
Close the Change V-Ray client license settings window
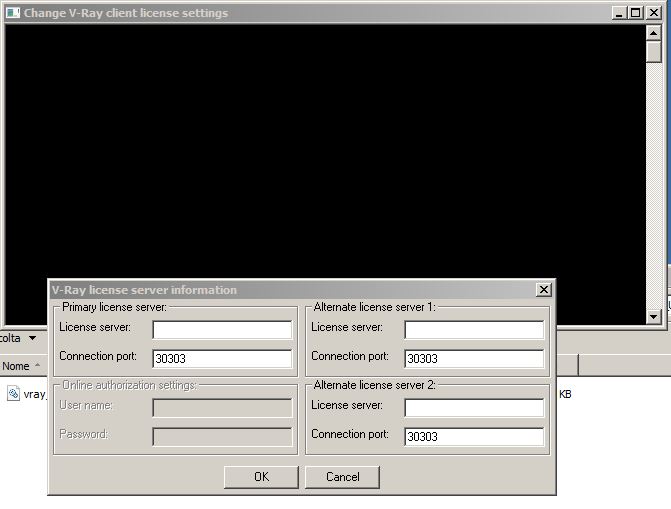click(x=654, y=13)
